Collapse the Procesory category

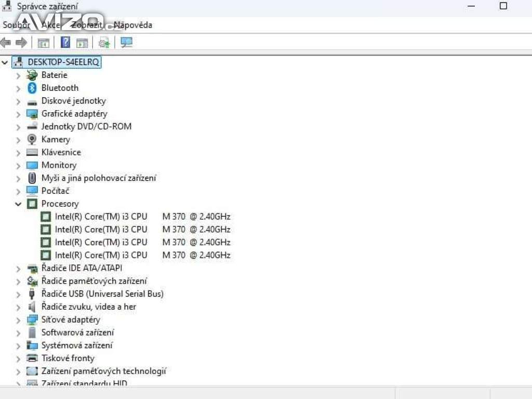click(18, 204)
